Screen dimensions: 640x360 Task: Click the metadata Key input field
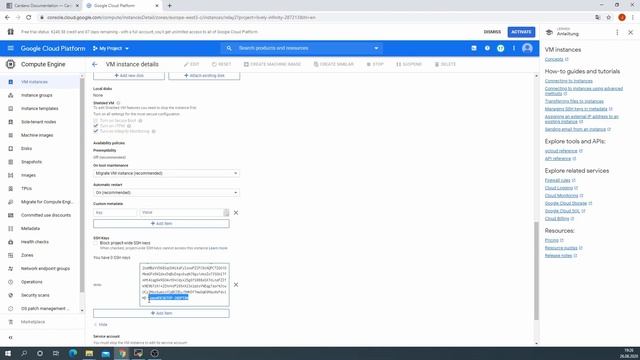pos(115,213)
